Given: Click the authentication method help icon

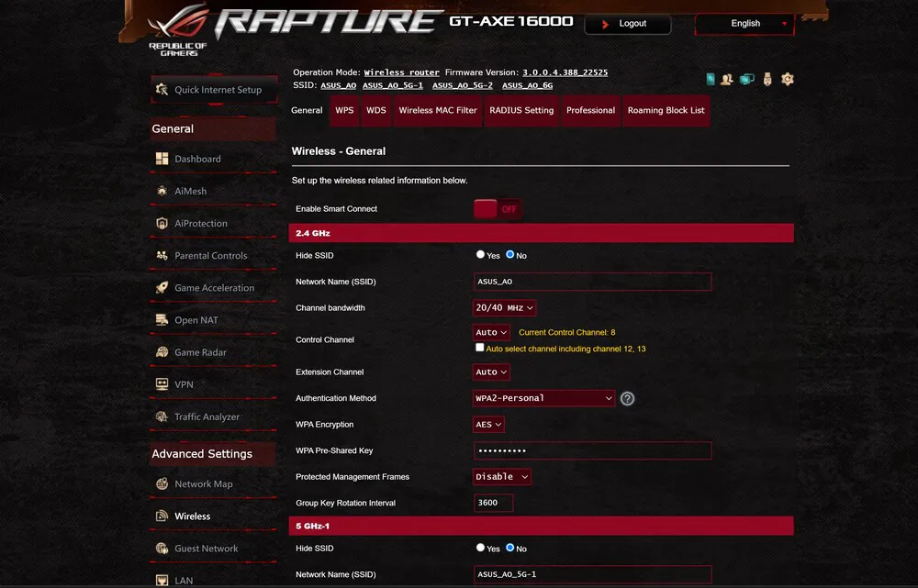Looking at the screenshot, I should click(x=627, y=398).
